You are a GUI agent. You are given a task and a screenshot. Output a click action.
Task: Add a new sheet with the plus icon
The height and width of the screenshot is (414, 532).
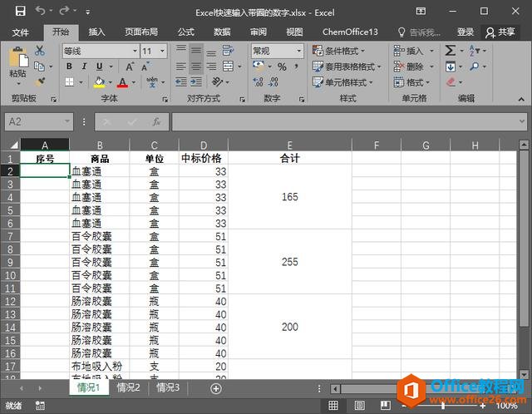click(216, 388)
